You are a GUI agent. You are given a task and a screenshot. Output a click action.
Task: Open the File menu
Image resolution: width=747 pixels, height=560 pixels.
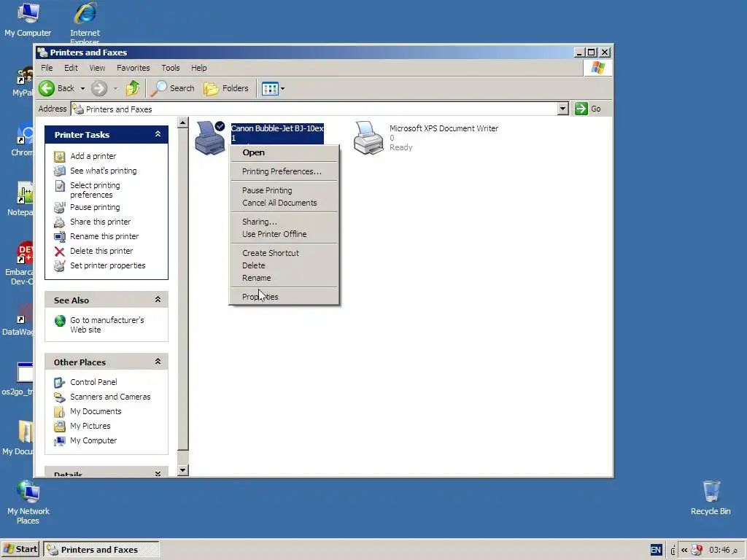coord(47,68)
